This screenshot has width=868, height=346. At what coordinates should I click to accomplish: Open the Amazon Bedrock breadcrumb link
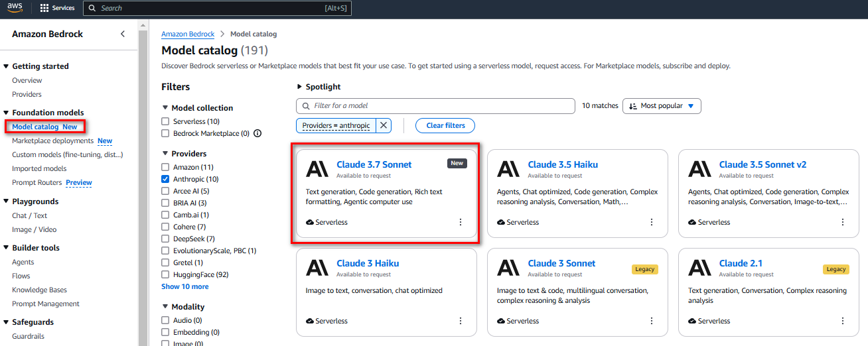tap(188, 34)
